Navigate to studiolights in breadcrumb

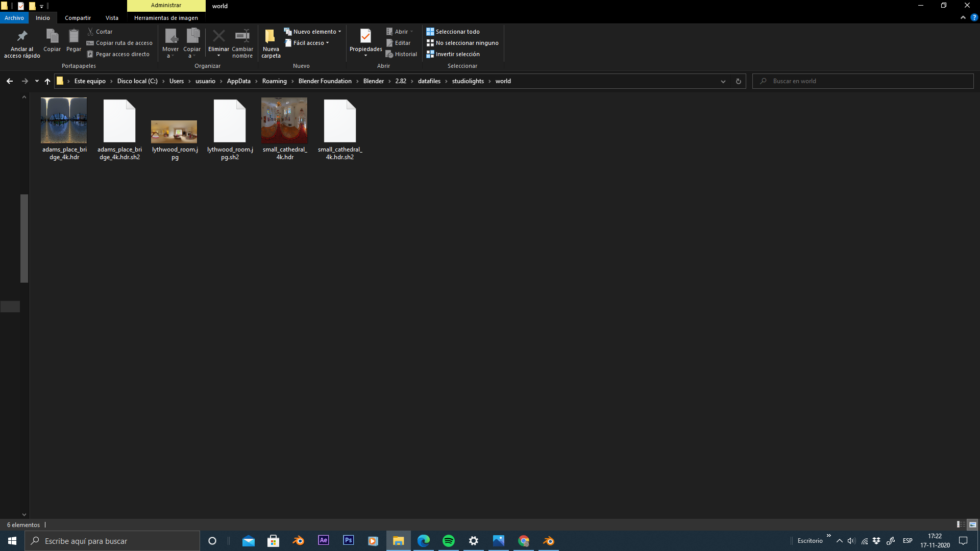468,81
